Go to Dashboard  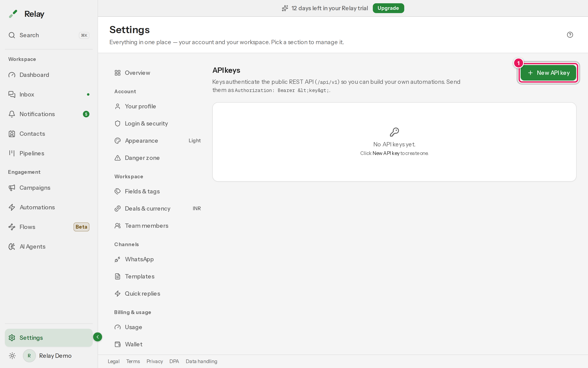(49, 75)
